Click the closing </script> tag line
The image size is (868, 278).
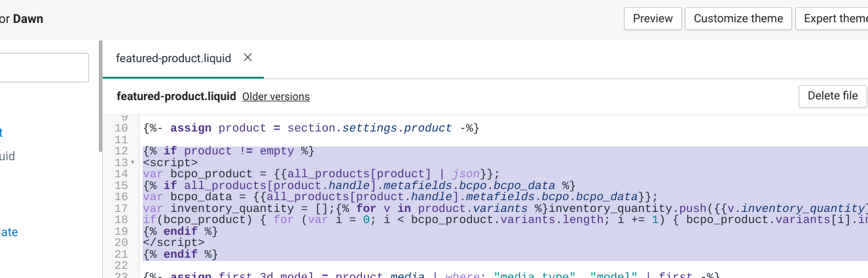click(173, 243)
